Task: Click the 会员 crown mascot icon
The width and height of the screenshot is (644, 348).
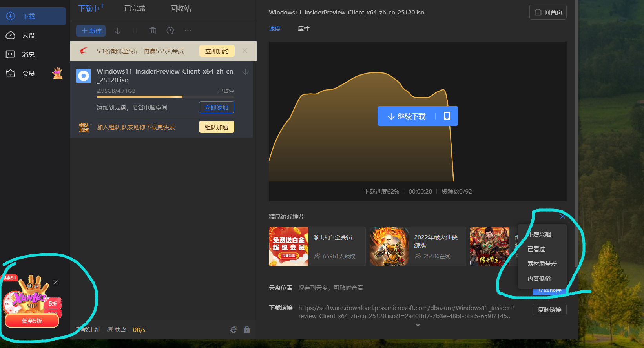Action: tap(58, 73)
